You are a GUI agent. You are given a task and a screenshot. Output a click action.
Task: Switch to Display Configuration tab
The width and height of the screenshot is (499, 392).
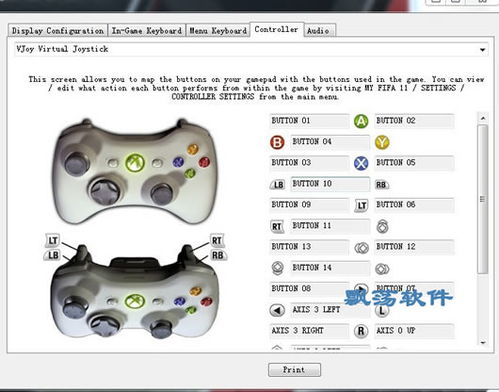point(58,31)
